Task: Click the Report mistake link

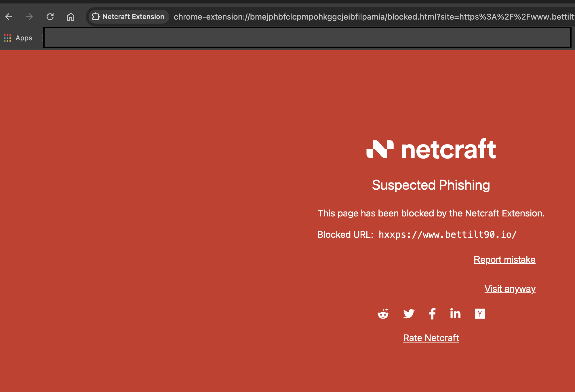Action: pos(504,260)
